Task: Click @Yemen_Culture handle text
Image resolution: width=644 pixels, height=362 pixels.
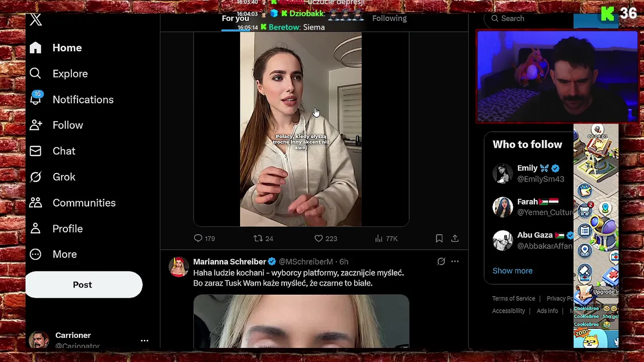Action: [545, 212]
